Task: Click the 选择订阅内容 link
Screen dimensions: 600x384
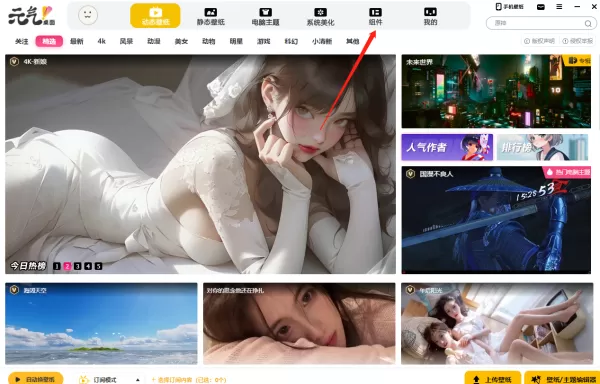Action: tap(189, 380)
